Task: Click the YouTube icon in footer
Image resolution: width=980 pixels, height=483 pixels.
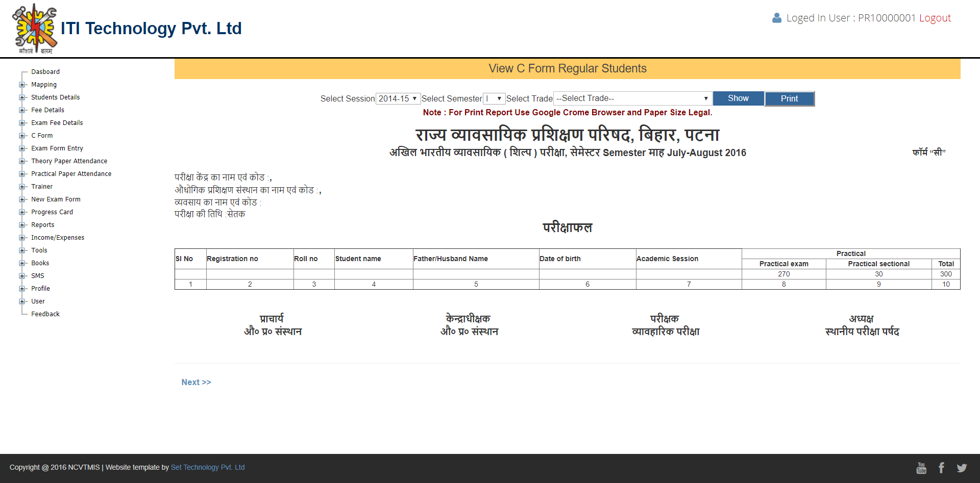Action: tap(921, 468)
